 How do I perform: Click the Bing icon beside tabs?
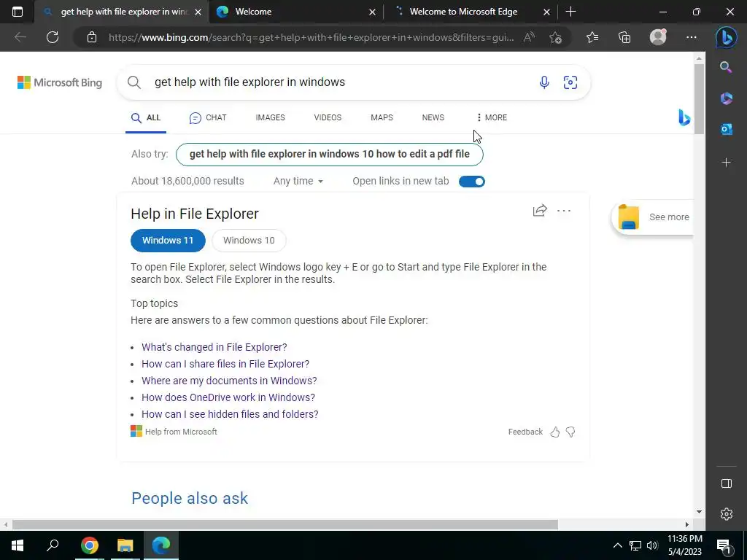[x=684, y=117]
